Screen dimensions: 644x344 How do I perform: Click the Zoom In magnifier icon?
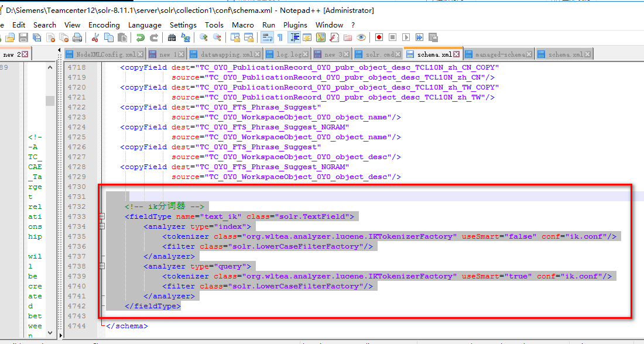(x=204, y=38)
